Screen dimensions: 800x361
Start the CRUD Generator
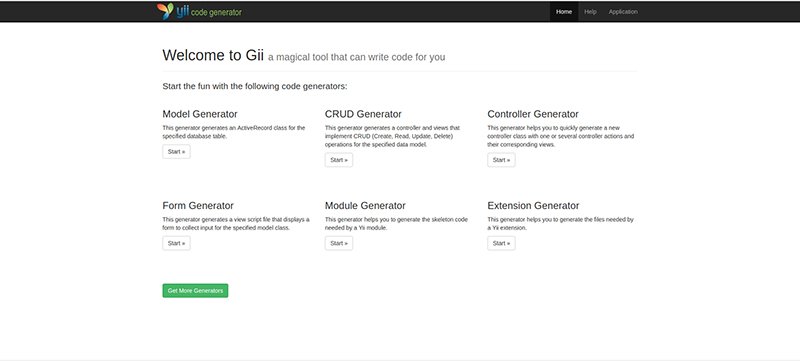[339, 160]
